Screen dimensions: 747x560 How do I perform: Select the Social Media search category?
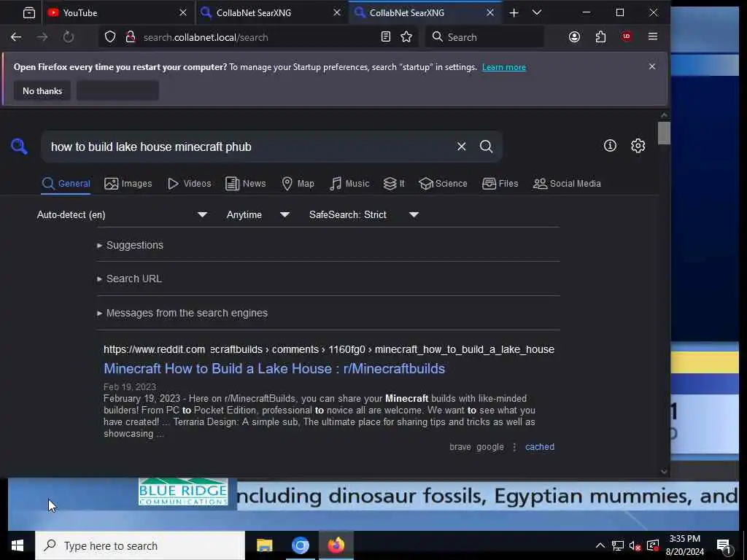(567, 183)
